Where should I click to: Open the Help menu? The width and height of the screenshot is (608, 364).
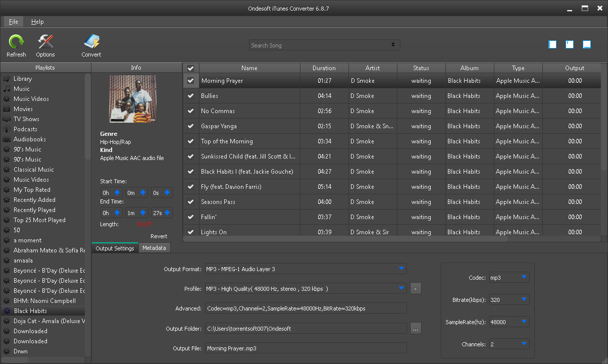[37, 22]
